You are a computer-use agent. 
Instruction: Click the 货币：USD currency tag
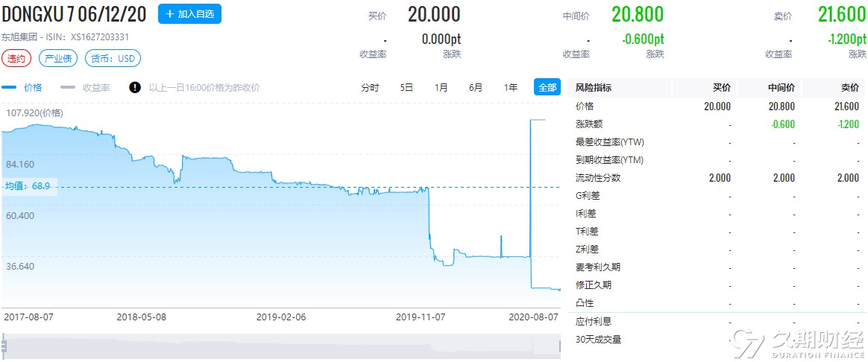click(113, 58)
